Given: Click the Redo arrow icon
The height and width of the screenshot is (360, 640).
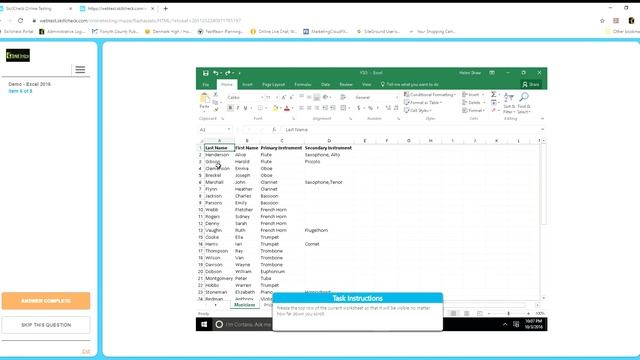Looking at the screenshot, I should click(x=228, y=73).
